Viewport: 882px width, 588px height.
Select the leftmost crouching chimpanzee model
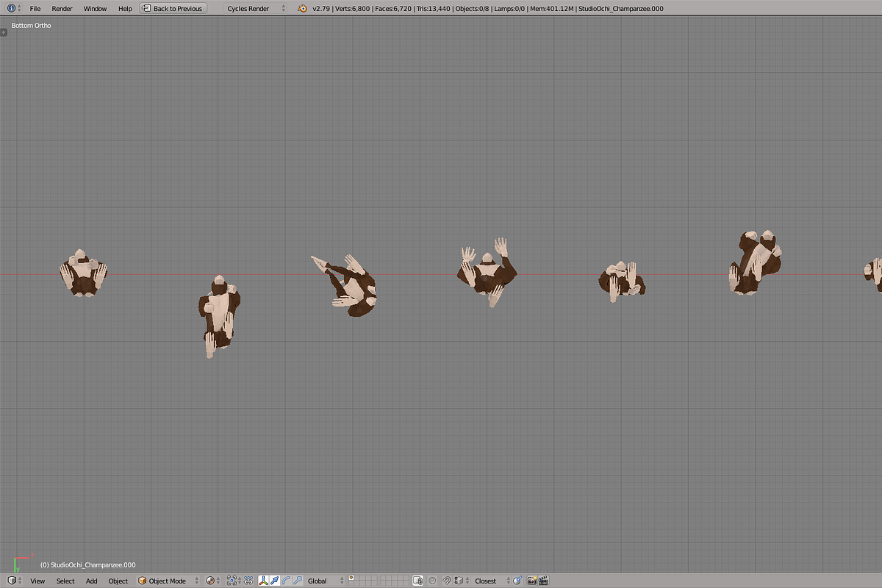tap(83, 273)
